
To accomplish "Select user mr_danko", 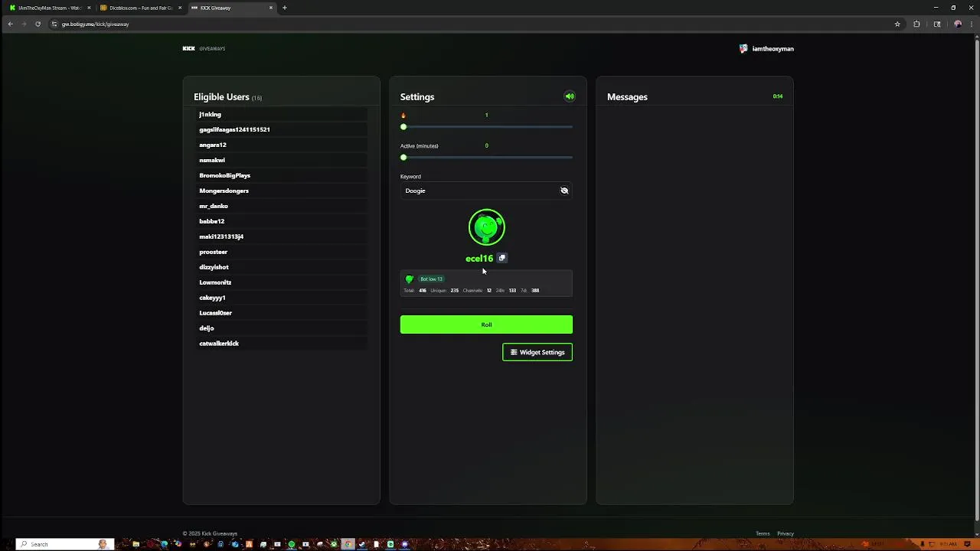I will click(x=281, y=206).
